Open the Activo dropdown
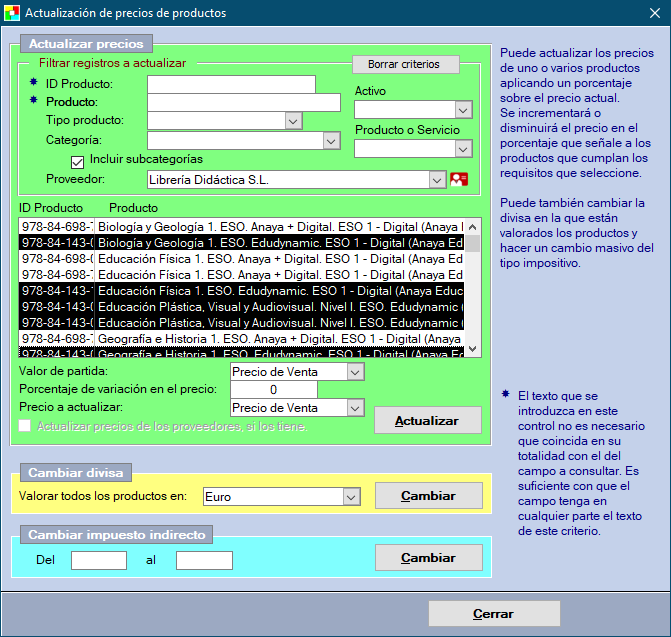Screen dimensions: 671x637 tap(463, 110)
